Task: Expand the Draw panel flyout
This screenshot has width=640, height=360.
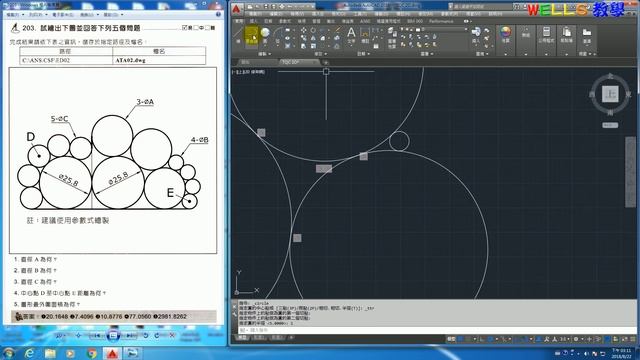Action: 264,54
